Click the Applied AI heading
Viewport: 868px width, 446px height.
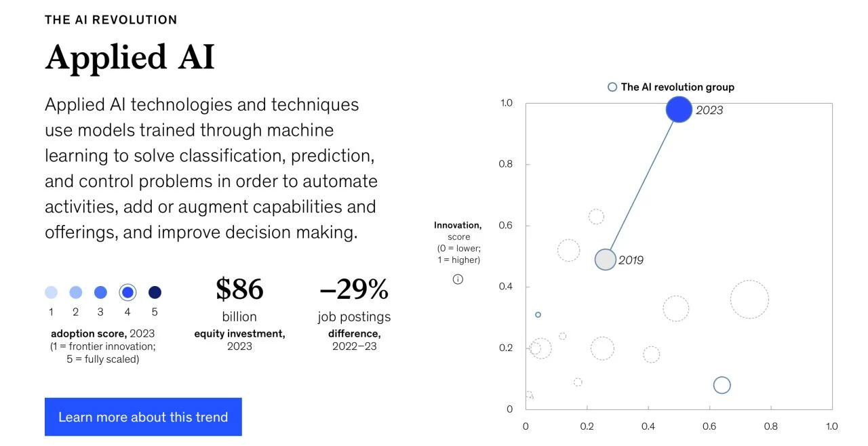[130, 58]
